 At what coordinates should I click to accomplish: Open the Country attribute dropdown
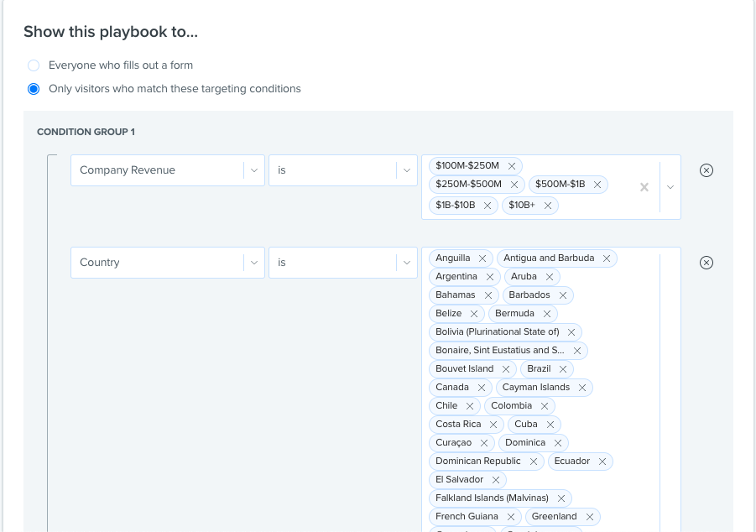(x=168, y=263)
